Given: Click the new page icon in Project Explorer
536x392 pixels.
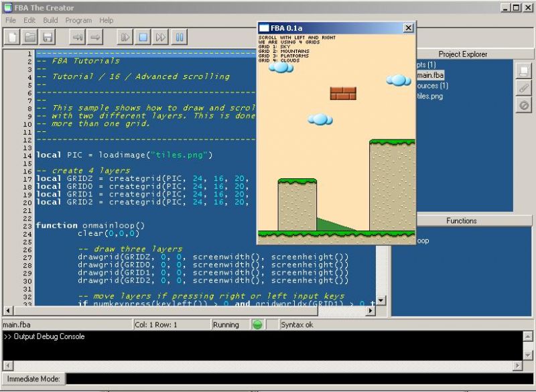Looking at the screenshot, I should pyautogui.click(x=524, y=71).
